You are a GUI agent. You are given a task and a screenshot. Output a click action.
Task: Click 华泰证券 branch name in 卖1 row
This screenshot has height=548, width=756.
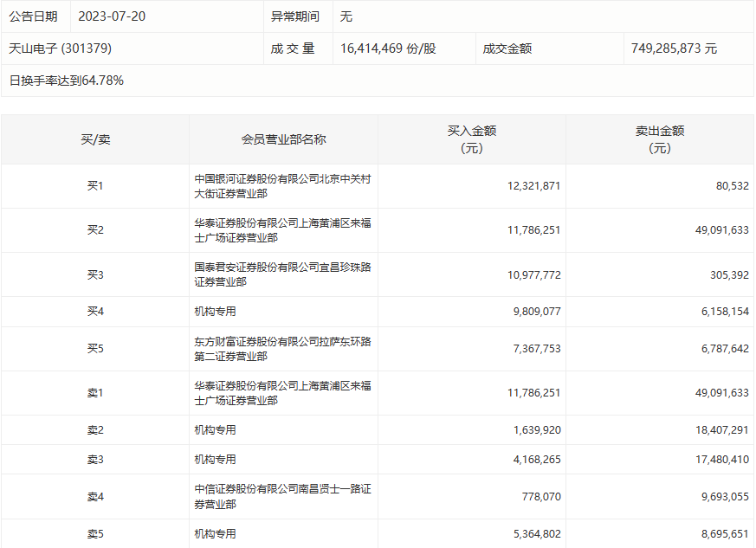click(282, 393)
